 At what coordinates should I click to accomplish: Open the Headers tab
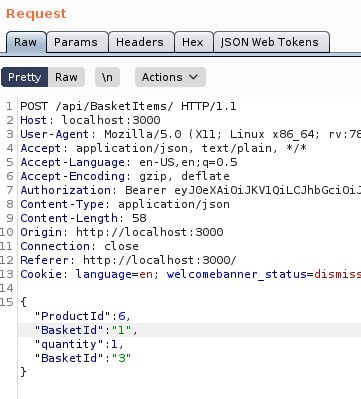pos(140,42)
